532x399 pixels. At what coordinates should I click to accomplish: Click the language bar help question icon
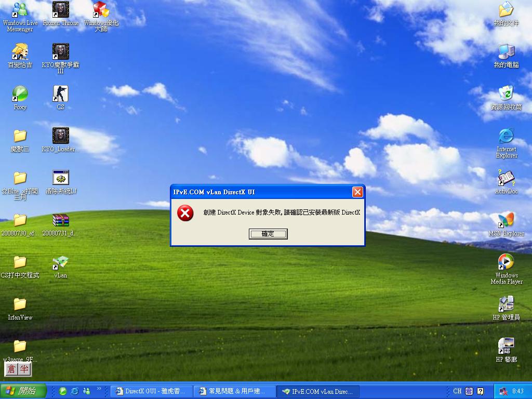481,391
